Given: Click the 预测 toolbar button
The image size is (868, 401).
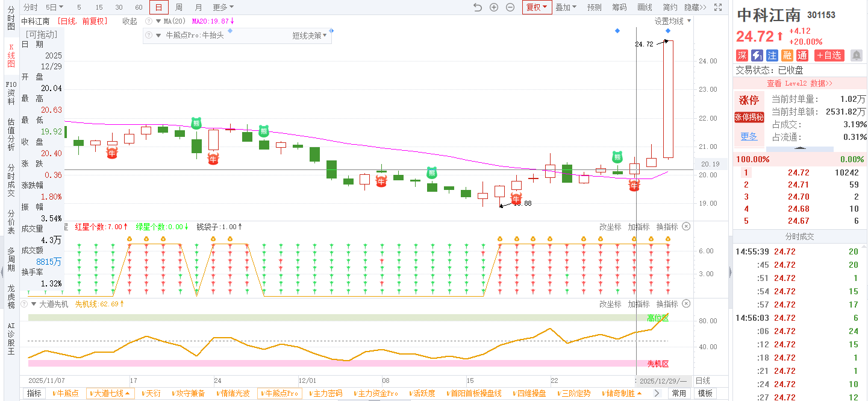Looking at the screenshot, I should click(x=594, y=7).
